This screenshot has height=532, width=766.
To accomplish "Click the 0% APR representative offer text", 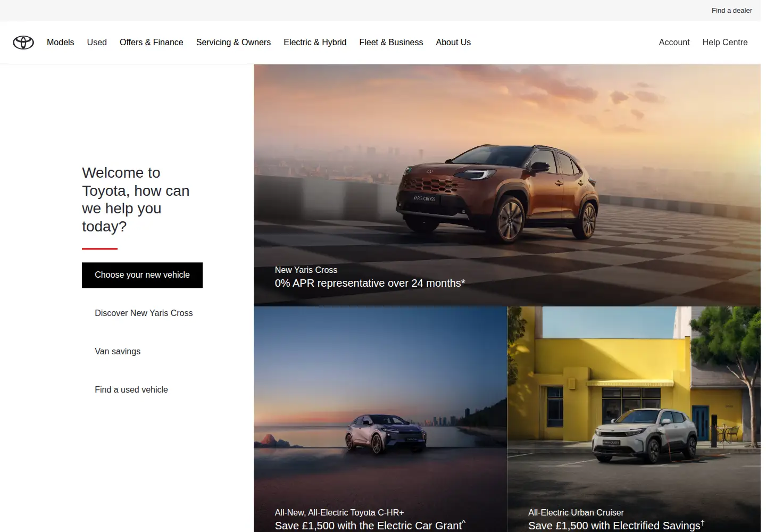I will pyautogui.click(x=370, y=284).
